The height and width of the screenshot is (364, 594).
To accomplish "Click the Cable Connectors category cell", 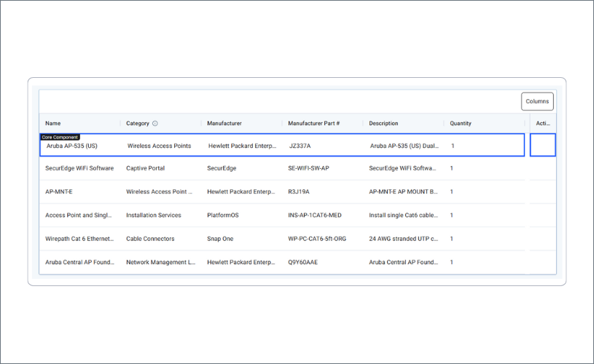I will tap(150, 238).
